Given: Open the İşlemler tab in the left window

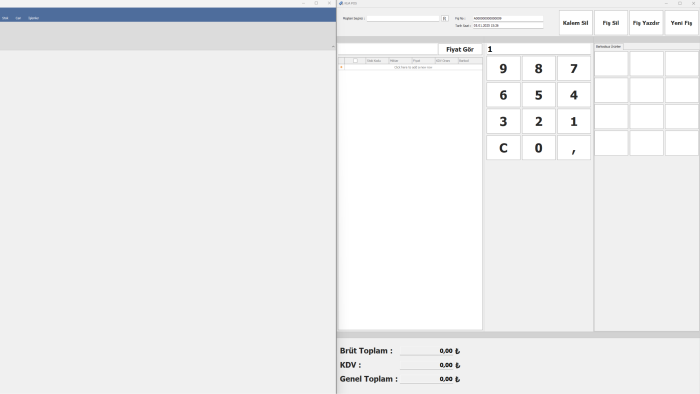Looking at the screenshot, I should pos(33,18).
